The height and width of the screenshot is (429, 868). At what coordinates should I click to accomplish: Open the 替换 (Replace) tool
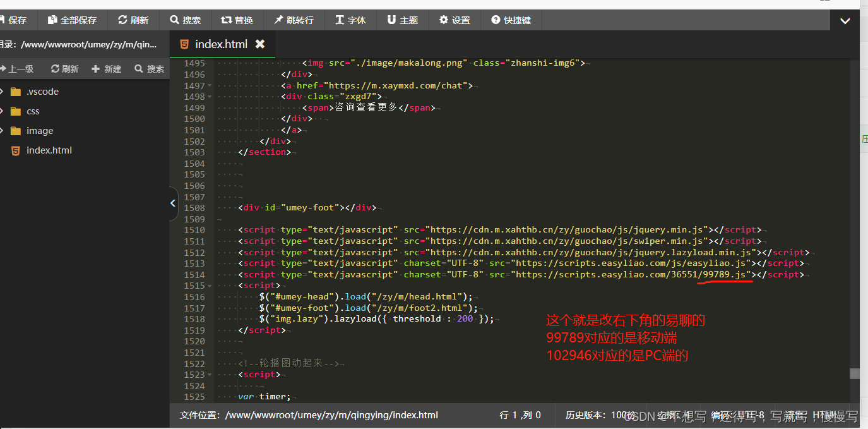237,20
